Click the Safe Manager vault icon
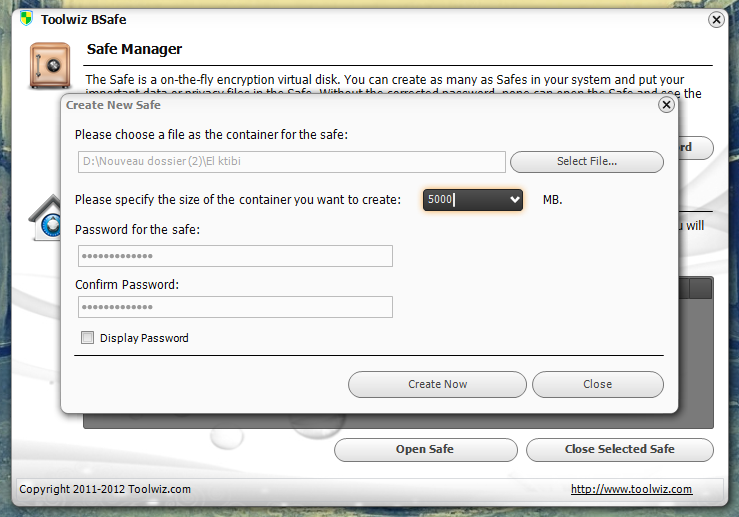Screen dimensions: 739x517 50,65
